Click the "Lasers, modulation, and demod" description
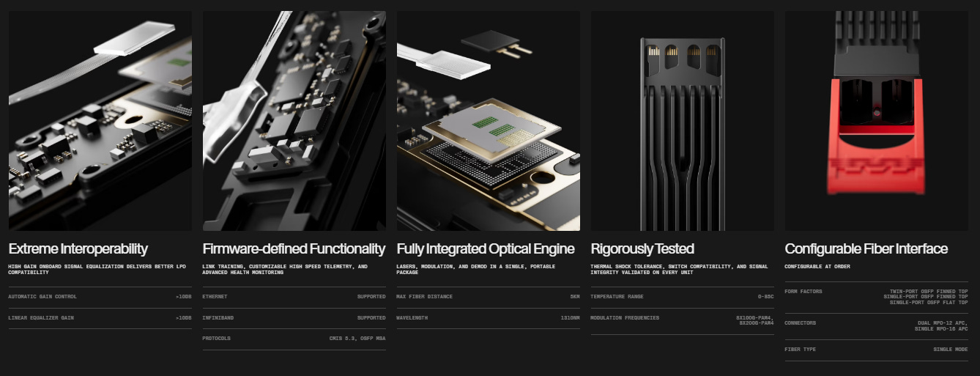 point(476,270)
